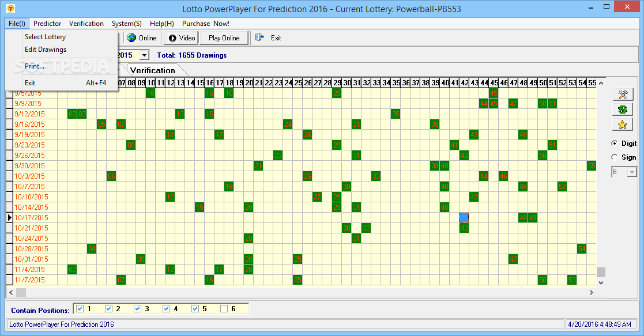Viewport: 644px width, 336px height.
Task: Click vertical scrollbar down arrow
Action: (x=601, y=282)
